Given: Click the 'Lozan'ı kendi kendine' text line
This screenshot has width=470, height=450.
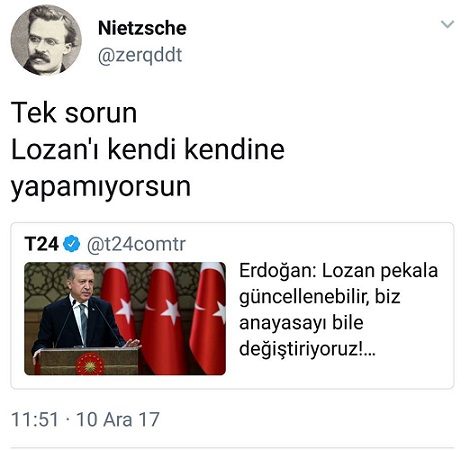Looking at the screenshot, I should pyautogui.click(x=148, y=149).
